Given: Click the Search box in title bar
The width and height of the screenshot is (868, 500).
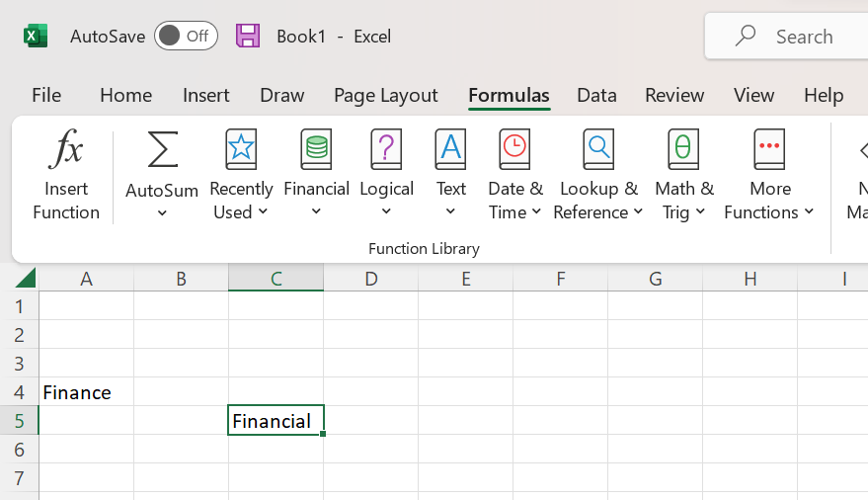Looking at the screenshot, I should 790,37.
